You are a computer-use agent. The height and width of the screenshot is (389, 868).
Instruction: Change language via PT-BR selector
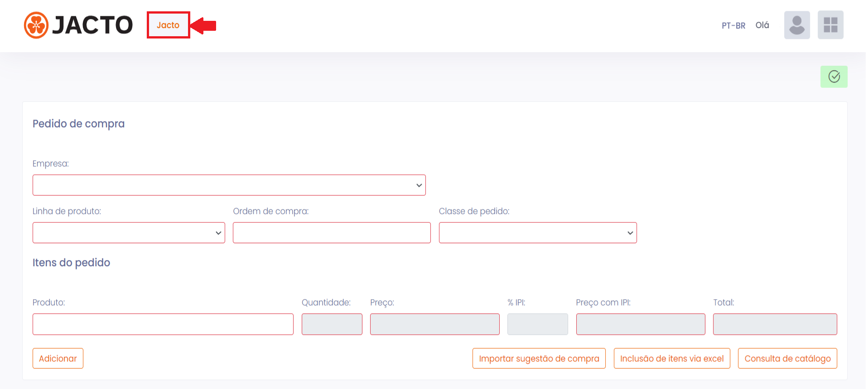[x=733, y=26]
